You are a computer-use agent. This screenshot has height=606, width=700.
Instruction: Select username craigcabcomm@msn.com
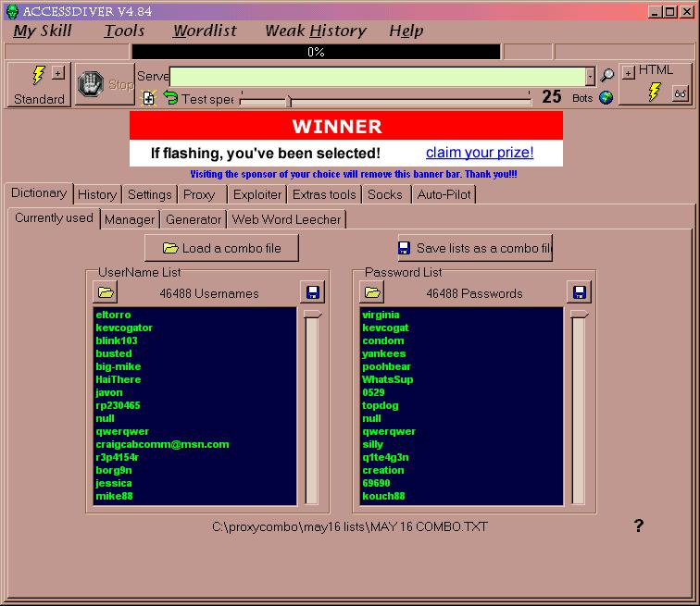tap(163, 444)
